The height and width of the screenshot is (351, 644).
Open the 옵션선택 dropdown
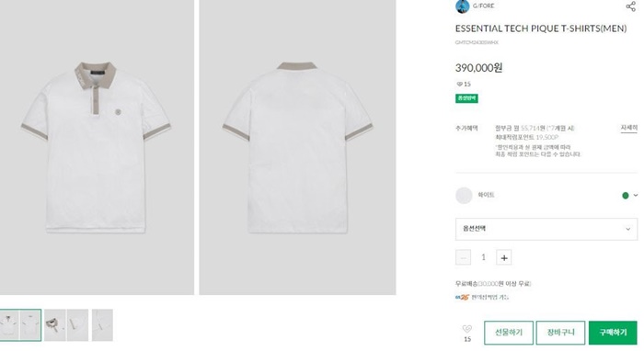click(x=546, y=229)
